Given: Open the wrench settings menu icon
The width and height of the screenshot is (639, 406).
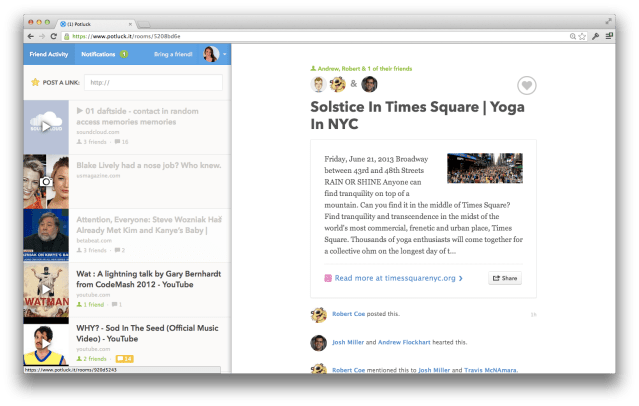Looking at the screenshot, I should 595,36.
